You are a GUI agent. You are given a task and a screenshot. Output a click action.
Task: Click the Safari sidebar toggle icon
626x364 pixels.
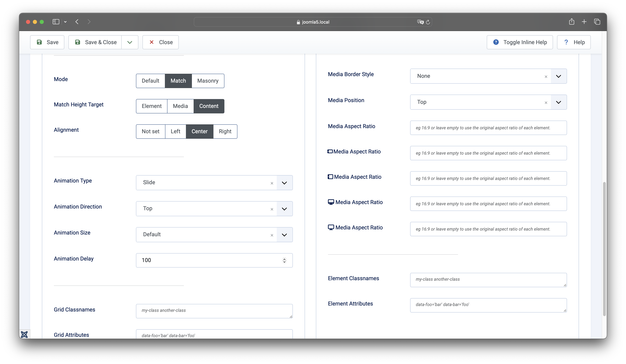(x=56, y=22)
